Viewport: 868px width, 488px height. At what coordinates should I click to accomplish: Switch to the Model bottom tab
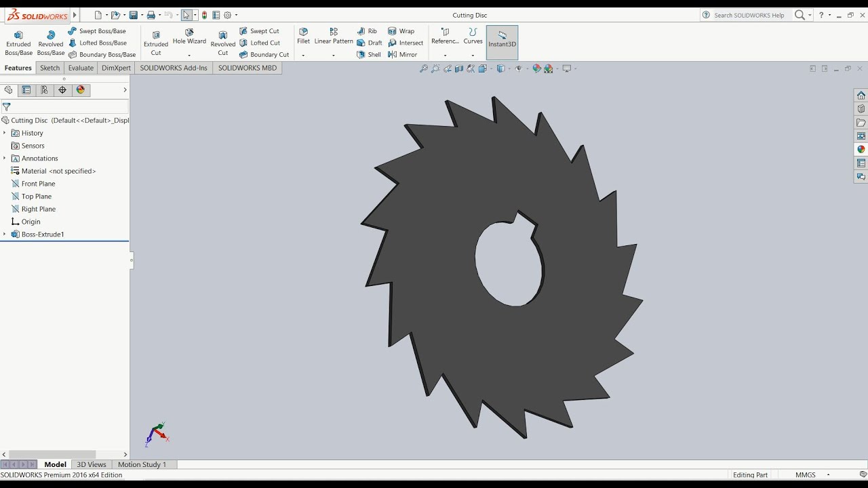[x=56, y=464]
